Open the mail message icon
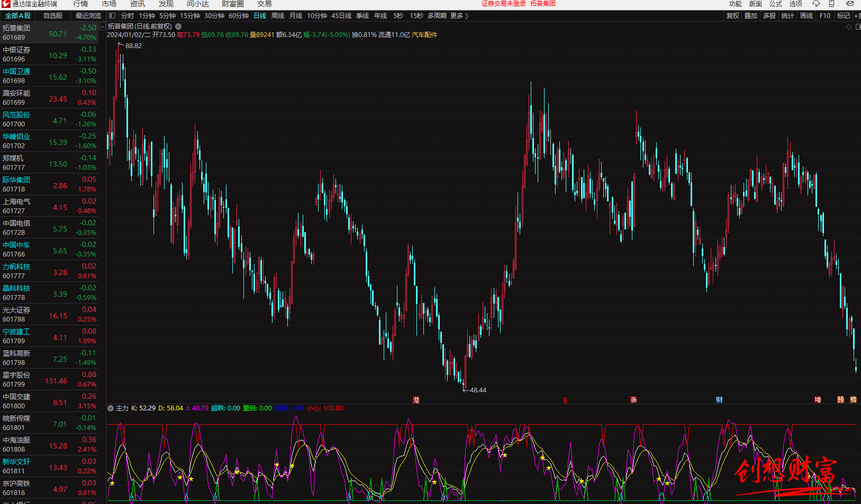This screenshot has width=861, height=504. click(850, 4)
